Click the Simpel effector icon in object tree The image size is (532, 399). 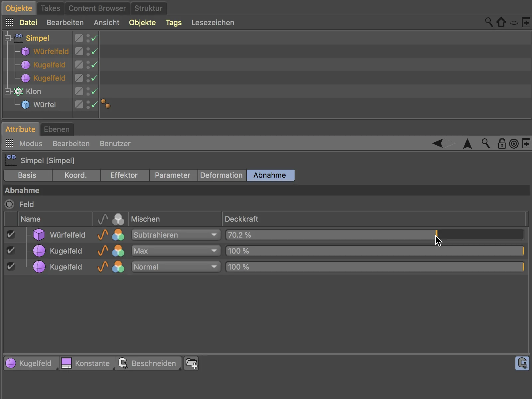[x=18, y=38]
